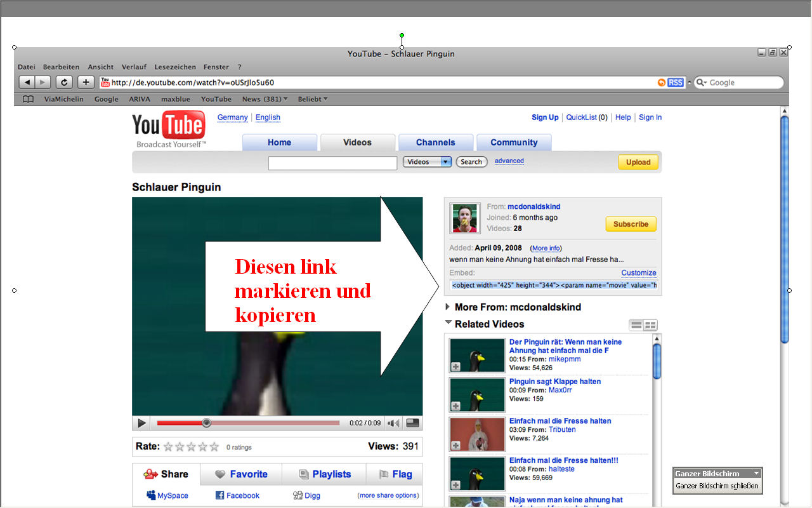The image size is (812, 508).
Task: Mute the video with the speaker icon
Action: tap(394, 423)
